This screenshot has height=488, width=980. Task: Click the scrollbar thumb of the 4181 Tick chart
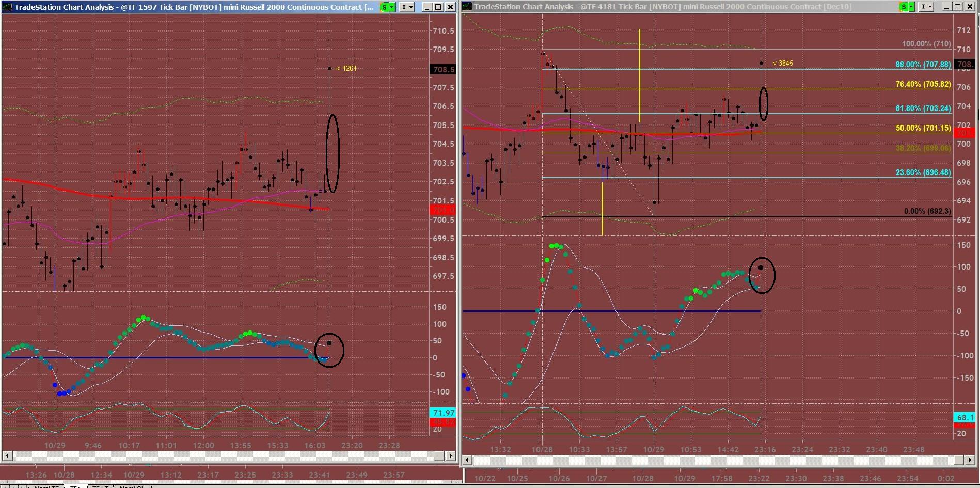(x=960, y=460)
